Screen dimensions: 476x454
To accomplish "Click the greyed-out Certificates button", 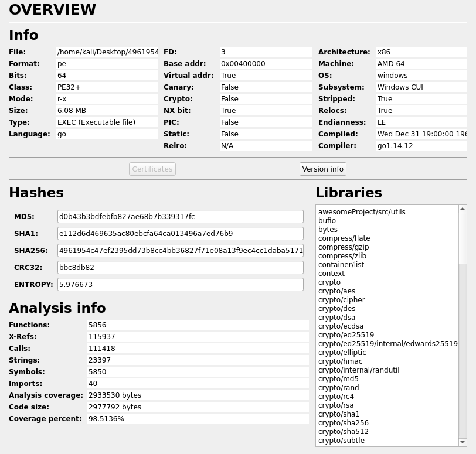I will point(152,169).
